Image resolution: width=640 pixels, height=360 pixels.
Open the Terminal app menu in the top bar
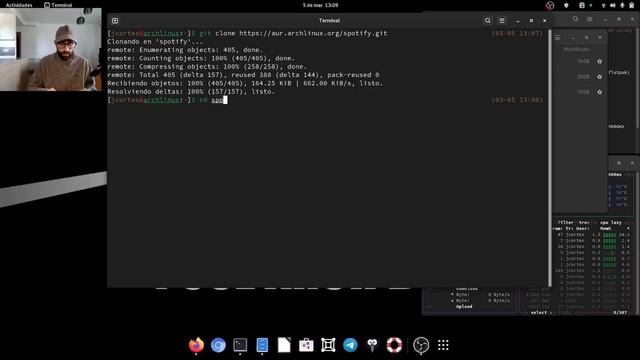pyautogui.click(x=58, y=5)
